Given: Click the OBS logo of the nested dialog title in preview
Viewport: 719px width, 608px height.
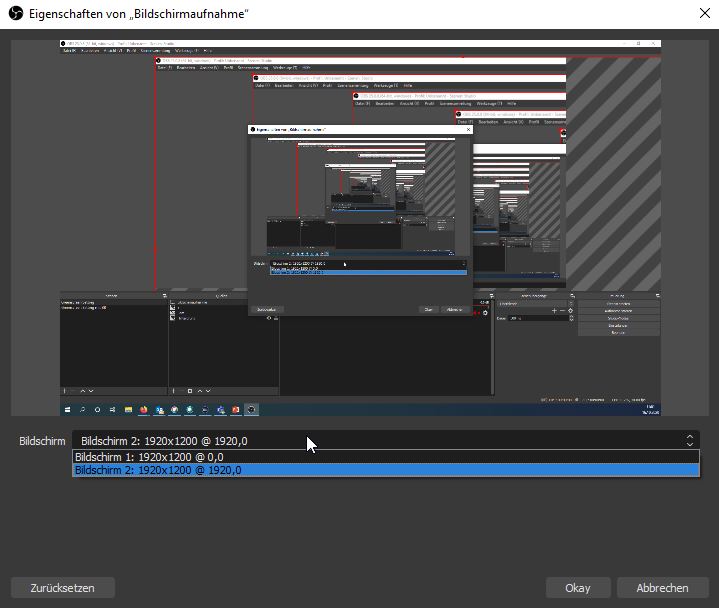Looking at the screenshot, I should click(x=253, y=129).
